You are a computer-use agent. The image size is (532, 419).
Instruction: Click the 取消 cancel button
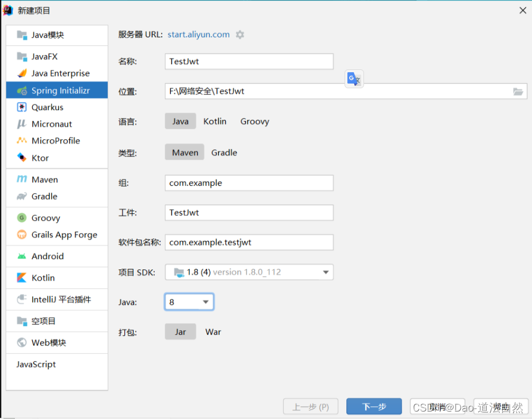tap(437, 406)
